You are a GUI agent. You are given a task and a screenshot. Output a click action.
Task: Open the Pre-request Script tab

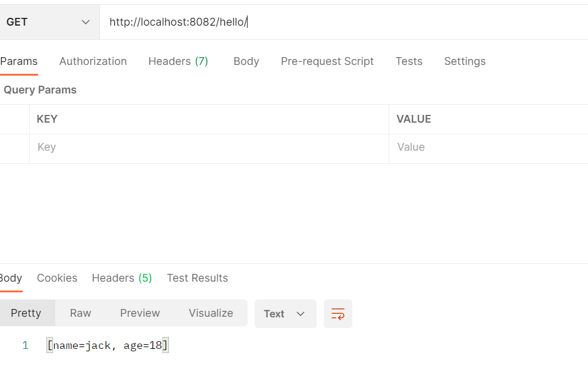click(x=327, y=61)
